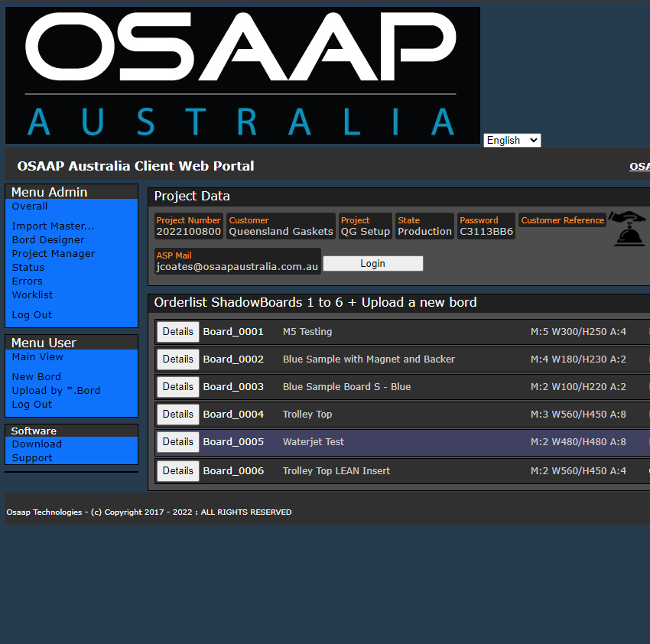Click Password value C3113BB6
650x644 pixels.
pyautogui.click(x=486, y=232)
